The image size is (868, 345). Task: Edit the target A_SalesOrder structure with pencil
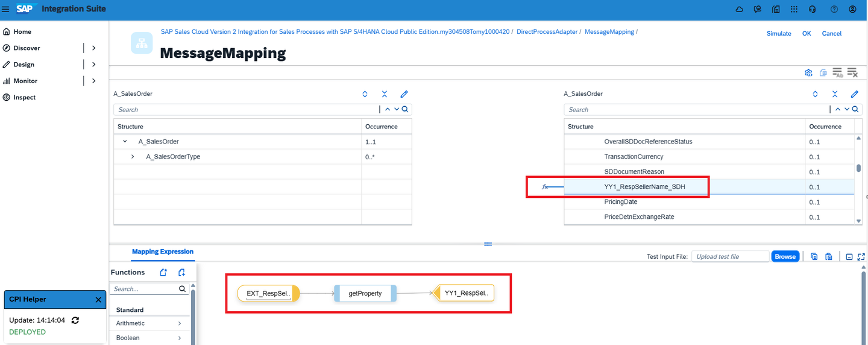(854, 94)
